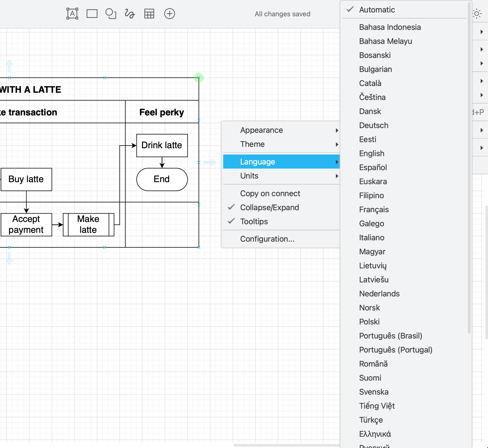Click the Drink latte box

click(162, 145)
